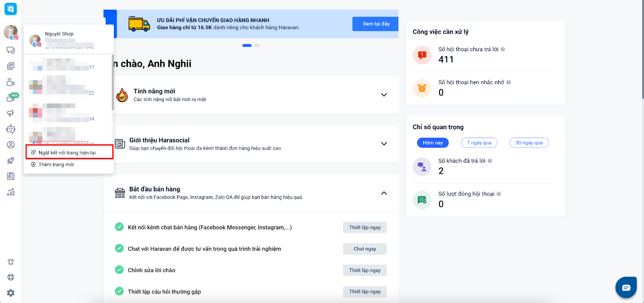Click the page avatar switcher in sidebar
The image size is (644, 303).
[11, 32]
